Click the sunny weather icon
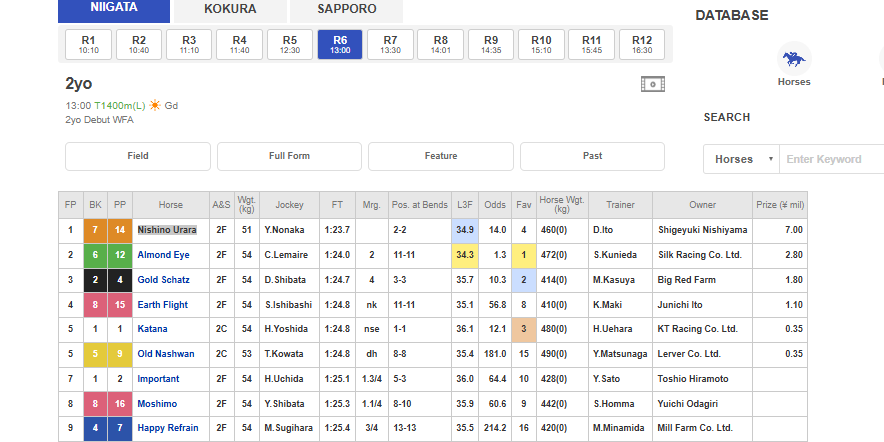The height and width of the screenshot is (442, 884). [x=154, y=105]
